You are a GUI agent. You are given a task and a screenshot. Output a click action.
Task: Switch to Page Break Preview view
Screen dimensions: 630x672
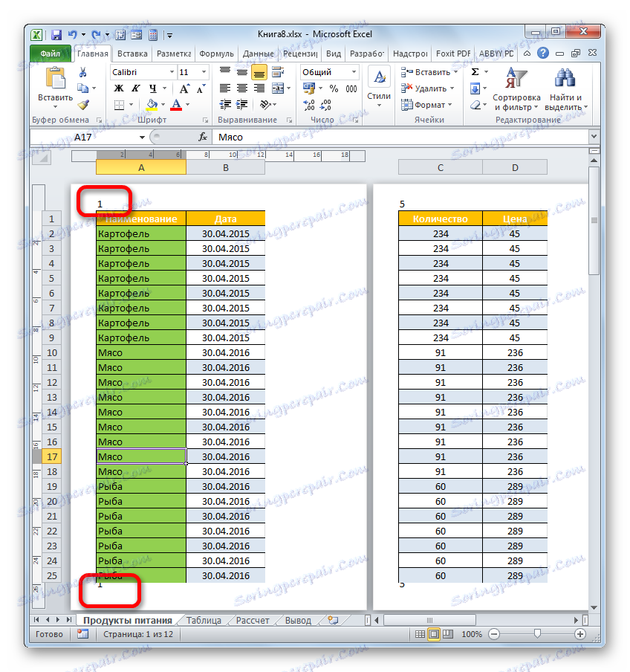click(447, 634)
